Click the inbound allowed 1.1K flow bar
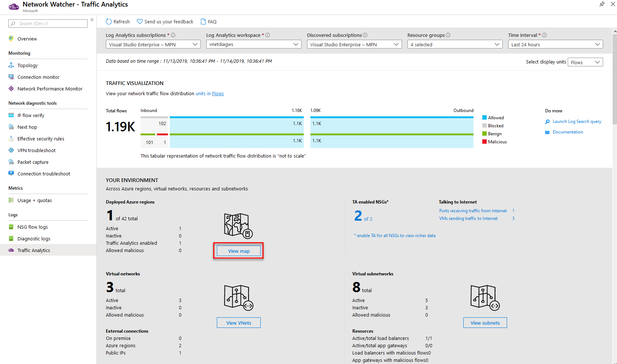 (237, 125)
